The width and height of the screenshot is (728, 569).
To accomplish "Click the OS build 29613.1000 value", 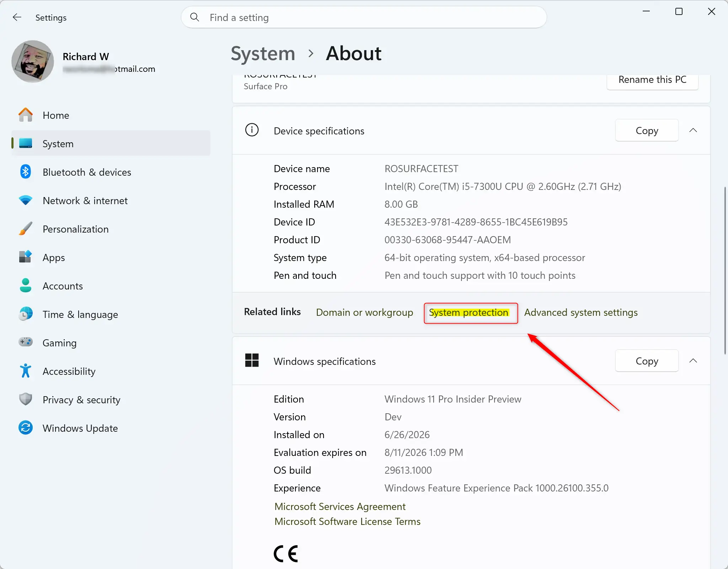I will click(x=408, y=470).
